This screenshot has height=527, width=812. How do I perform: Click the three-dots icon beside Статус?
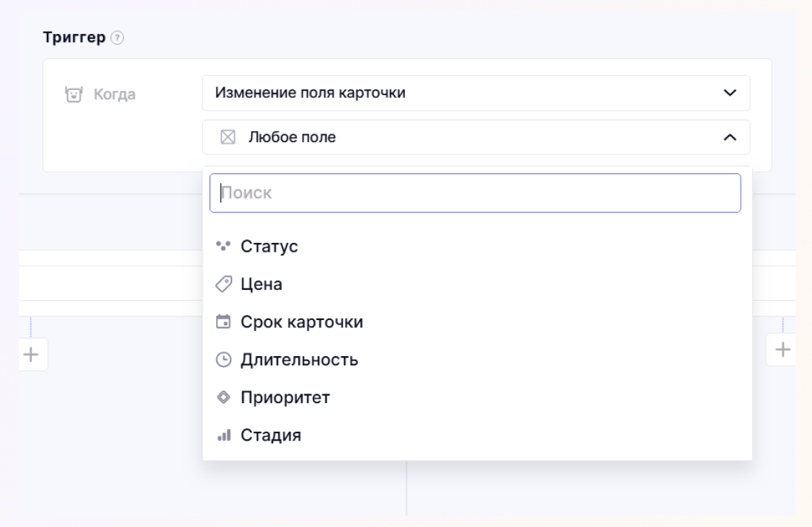pos(223,247)
